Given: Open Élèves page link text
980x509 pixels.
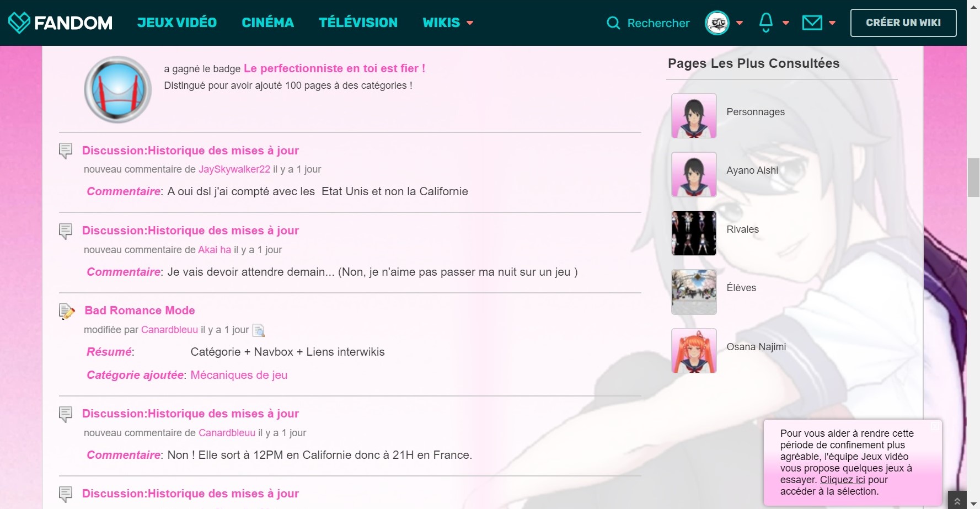Looking at the screenshot, I should [741, 288].
